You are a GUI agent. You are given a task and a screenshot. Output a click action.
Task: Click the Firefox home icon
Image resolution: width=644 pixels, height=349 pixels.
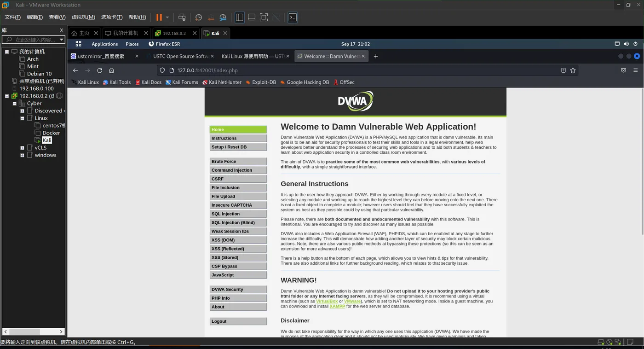point(111,70)
